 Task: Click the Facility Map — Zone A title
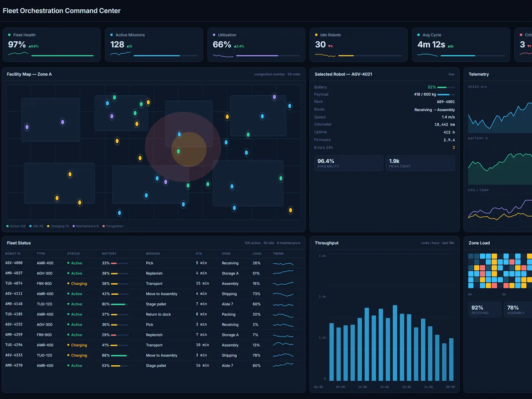(x=29, y=74)
